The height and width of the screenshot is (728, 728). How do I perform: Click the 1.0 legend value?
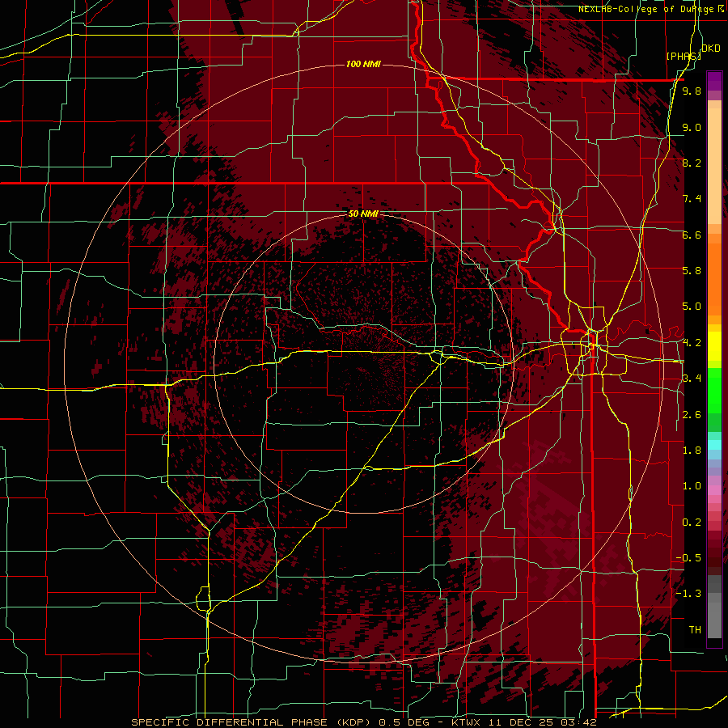692,486
